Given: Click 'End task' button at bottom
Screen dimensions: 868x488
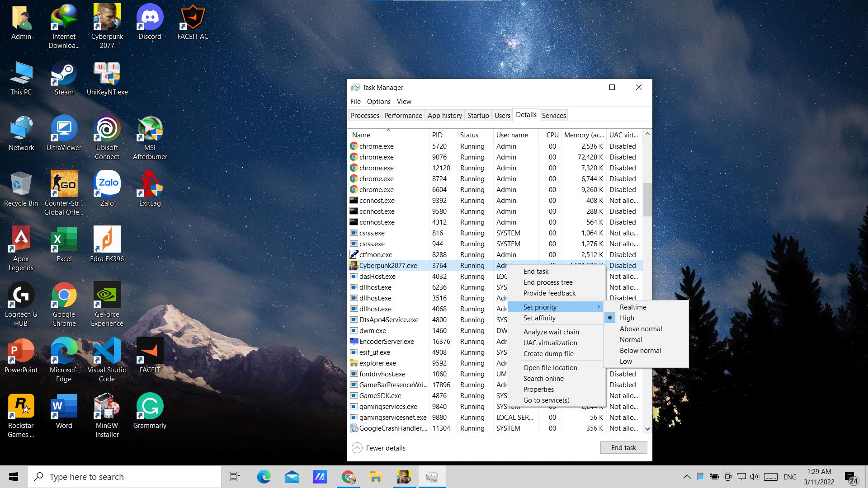Looking at the screenshot, I should pyautogui.click(x=623, y=447).
